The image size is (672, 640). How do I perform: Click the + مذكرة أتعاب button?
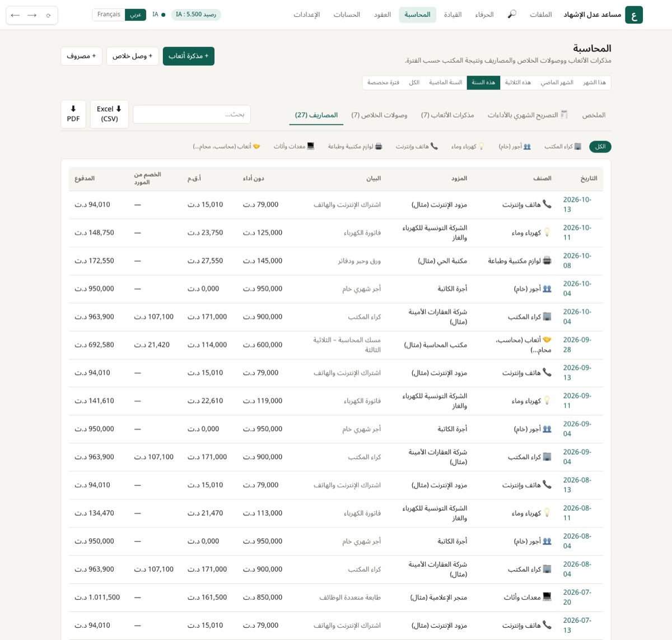coord(189,56)
